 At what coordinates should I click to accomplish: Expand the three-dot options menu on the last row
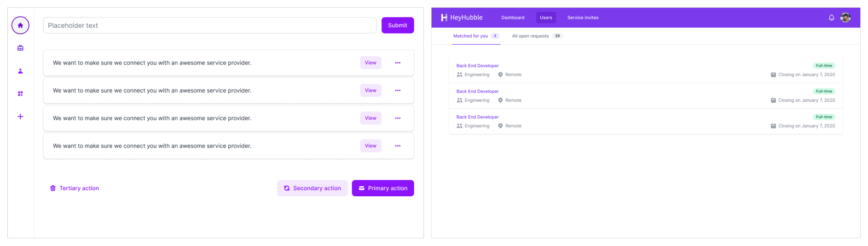click(x=398, y=146)
